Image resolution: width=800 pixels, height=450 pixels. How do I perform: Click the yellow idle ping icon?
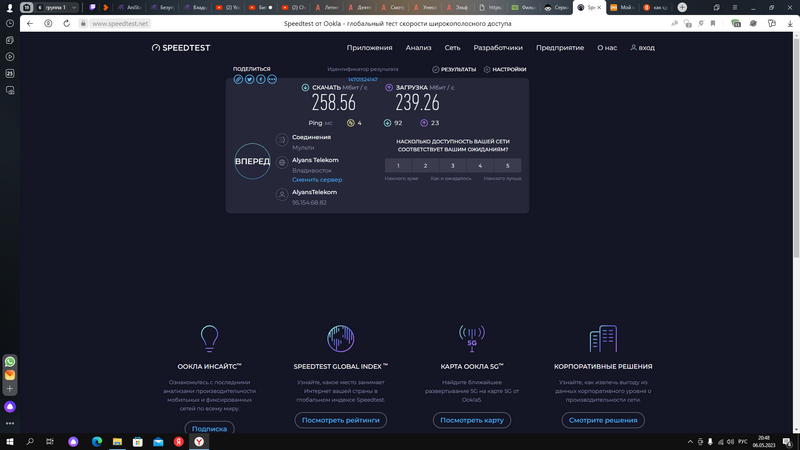click(x=351, y=123)
